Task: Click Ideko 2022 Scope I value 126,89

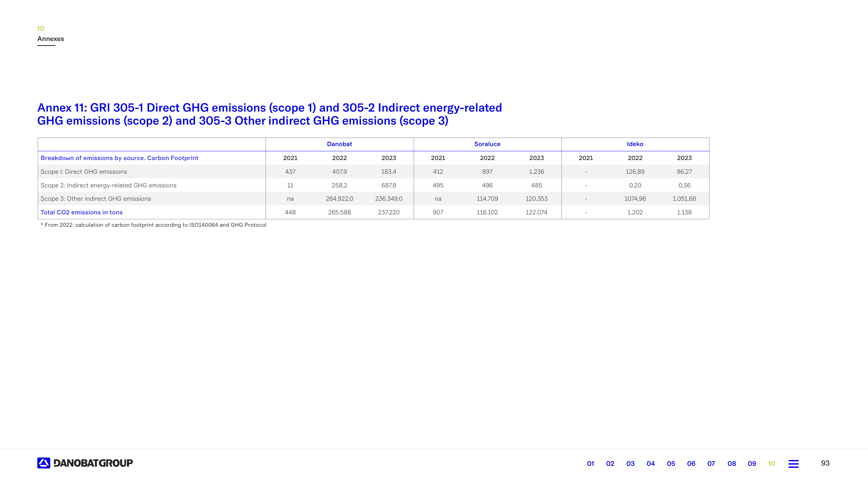Action: pyautogui.click(x=635, y=172)
